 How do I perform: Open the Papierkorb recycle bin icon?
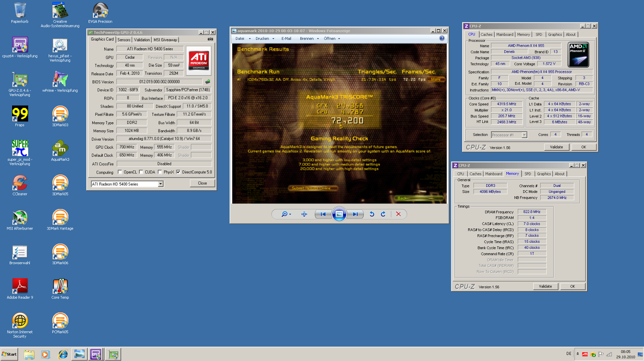click(20, 13)
